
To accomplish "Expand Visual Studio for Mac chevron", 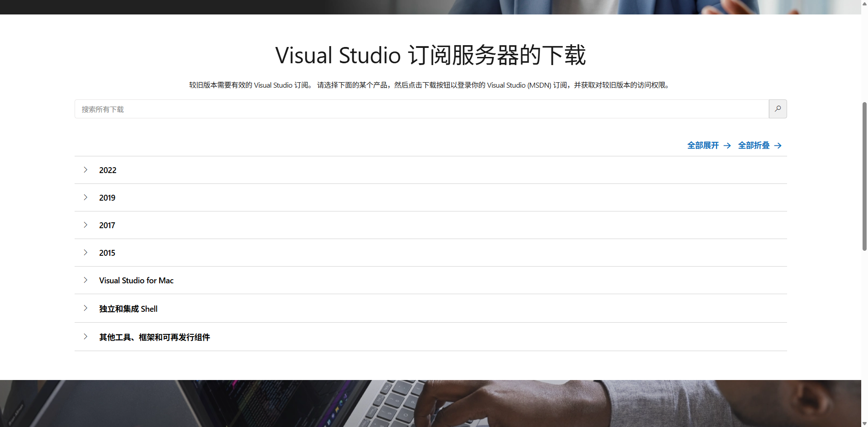I will 85,280.
